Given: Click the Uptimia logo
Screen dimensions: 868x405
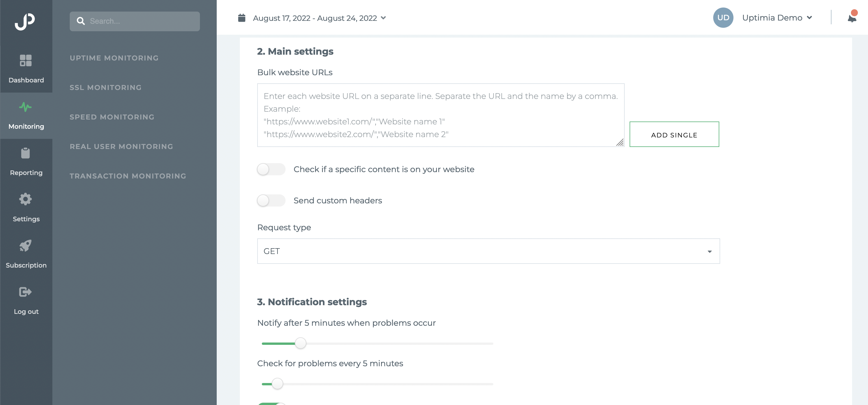Looking at the screenshot, I should (x=25, y=22).
